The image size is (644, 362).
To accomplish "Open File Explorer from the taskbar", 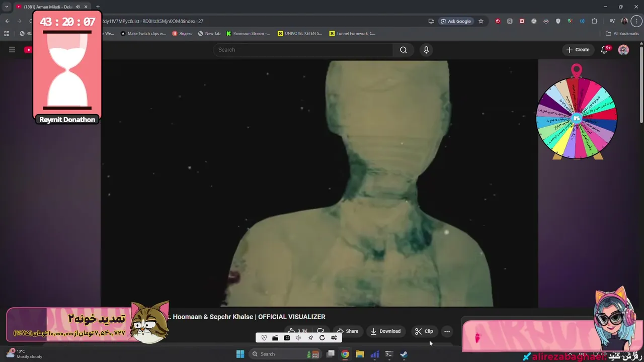I will click(x=360, y=354).
